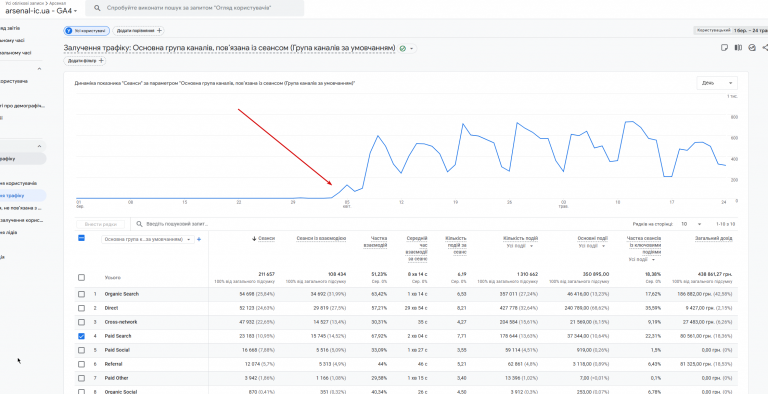Click "Частка взаємодій" column header
Image resolution: width=768 pixels, height=394 pixels.
coord(376,242)
